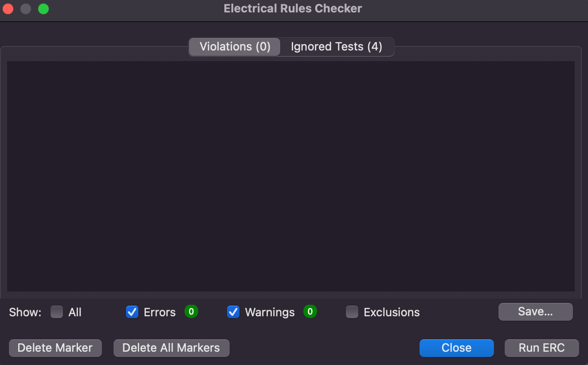The image size is (588, 365).
Task: Click the red window close button
Action: click(8, 9)
